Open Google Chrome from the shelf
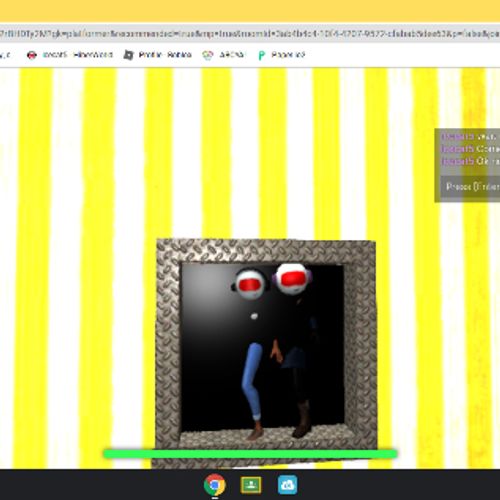This screenshot has height=500, width=500. tap(215, 485)
